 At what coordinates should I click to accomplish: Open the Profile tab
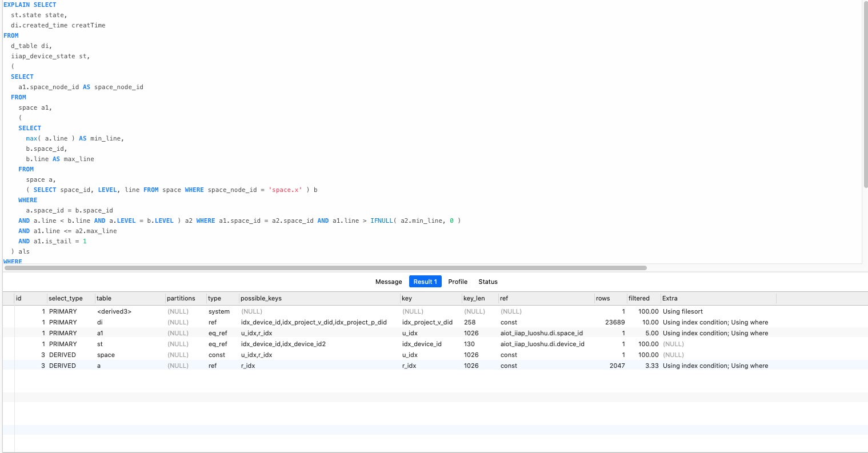[458, 282]
